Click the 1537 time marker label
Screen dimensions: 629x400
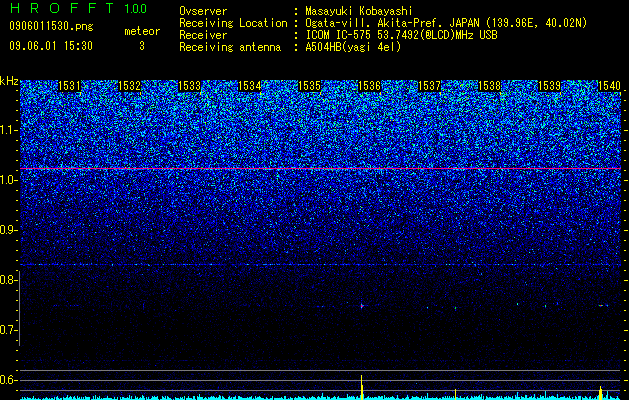tap(430, 86)
